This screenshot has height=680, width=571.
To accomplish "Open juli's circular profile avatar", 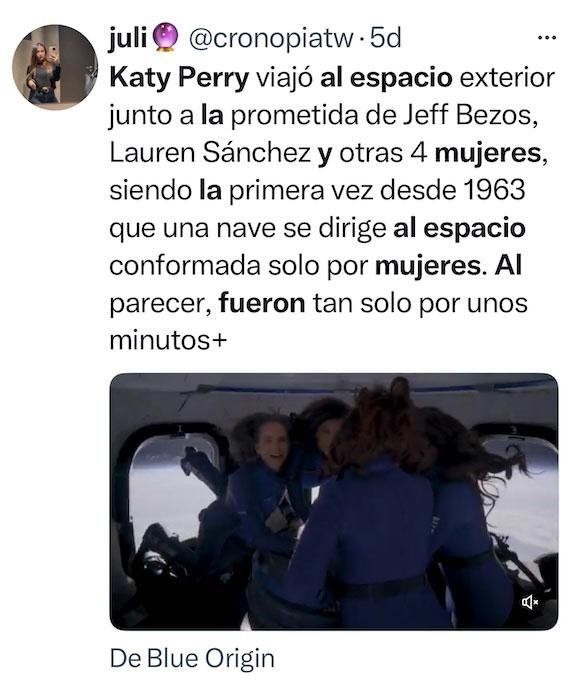I will pos(55,67).
